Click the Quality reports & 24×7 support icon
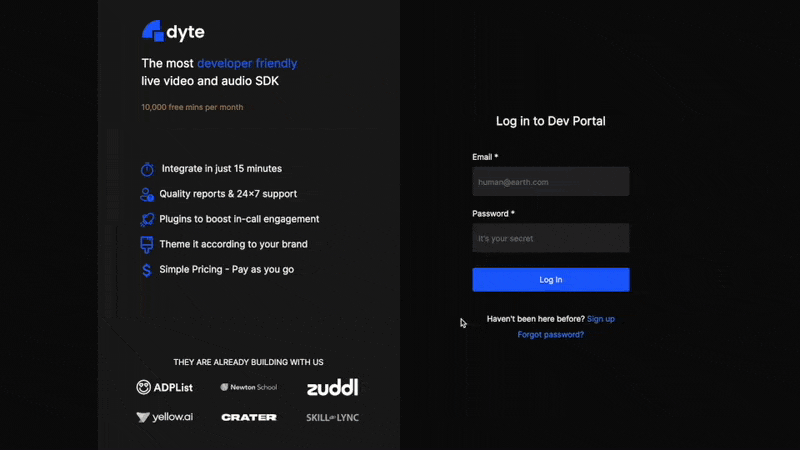Viewport: 800px width, 450px height. point(147,194)
